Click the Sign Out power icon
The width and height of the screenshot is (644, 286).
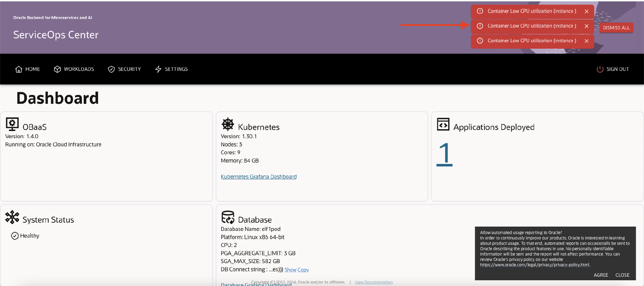pyautogui.click(x=600, y=69)
